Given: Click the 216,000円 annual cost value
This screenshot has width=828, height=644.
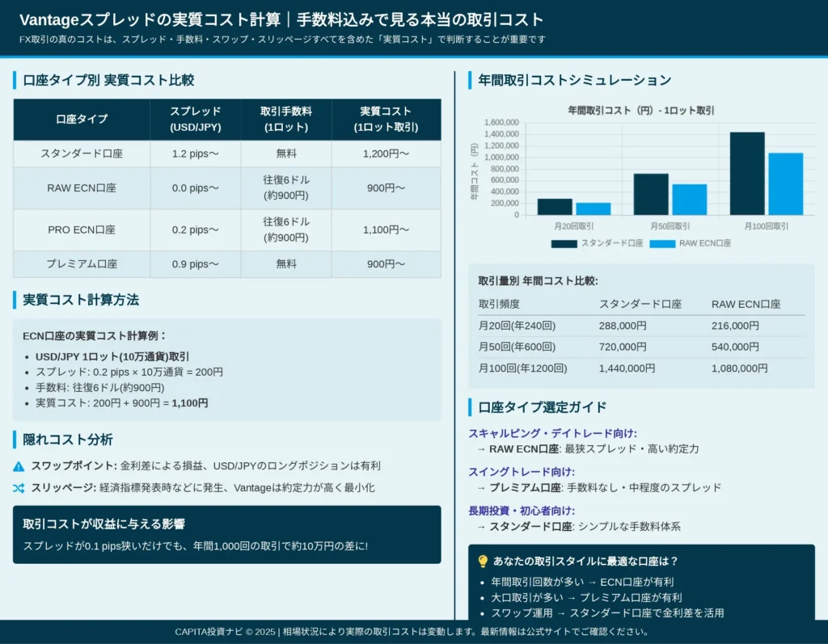Looking at the screenshot, I should pyautogui.click(x=735, y=326).
